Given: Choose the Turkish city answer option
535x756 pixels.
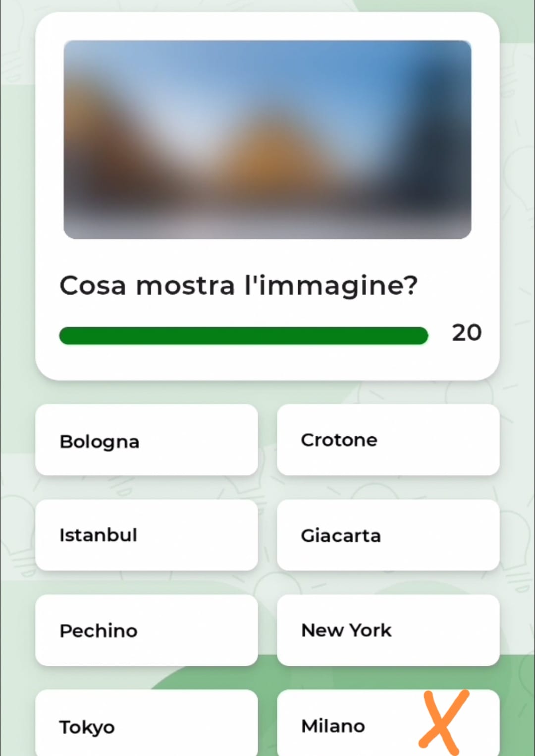Looking at the screenshot, I should click(x=146, y=535).
